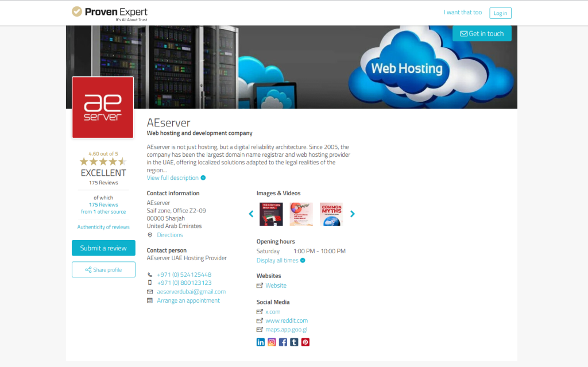Click AEserver UAE Hosting Provider contact name
This screenshot has width=588, height=367.
[x=187, y=258]
